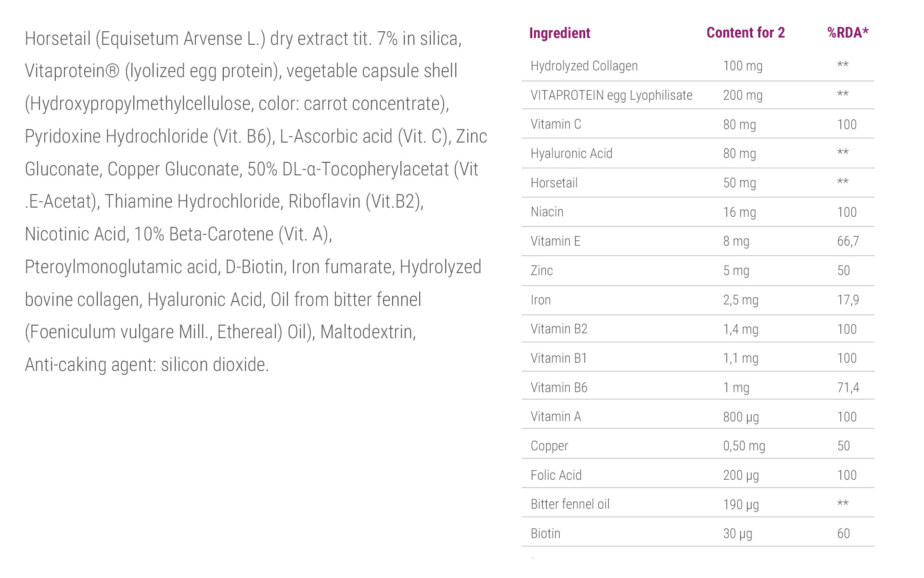The width and height of the screenshot is (924, 578).
Task: Click the "Anti-caking agent: silicon dioxide" text
Action: pyautogui.click(x=147, y=365)
